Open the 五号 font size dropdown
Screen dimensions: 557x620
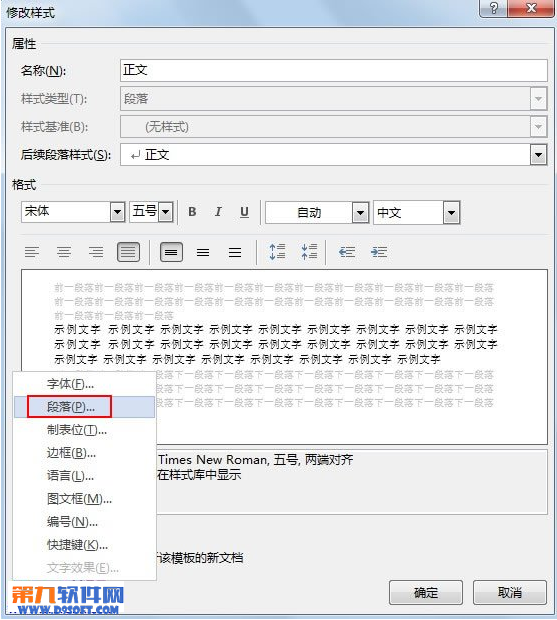166,212
